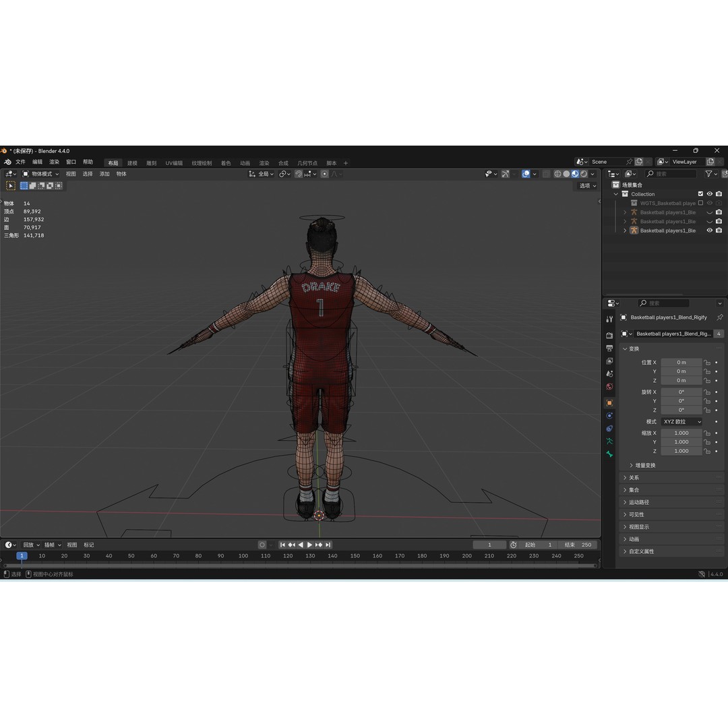Screen dimensions: 728x728
Task: Switch to the Scripting workspace tab
Action: (332, 163)
